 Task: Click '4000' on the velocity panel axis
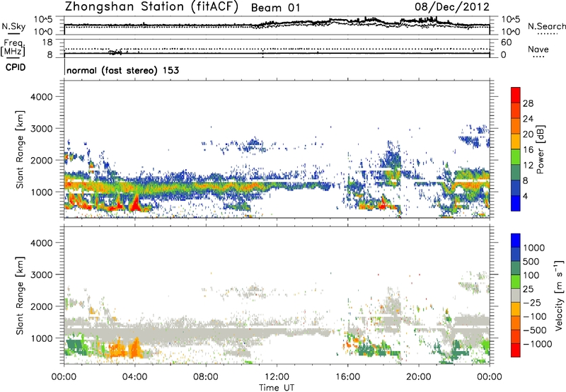(x=41, y=243)
